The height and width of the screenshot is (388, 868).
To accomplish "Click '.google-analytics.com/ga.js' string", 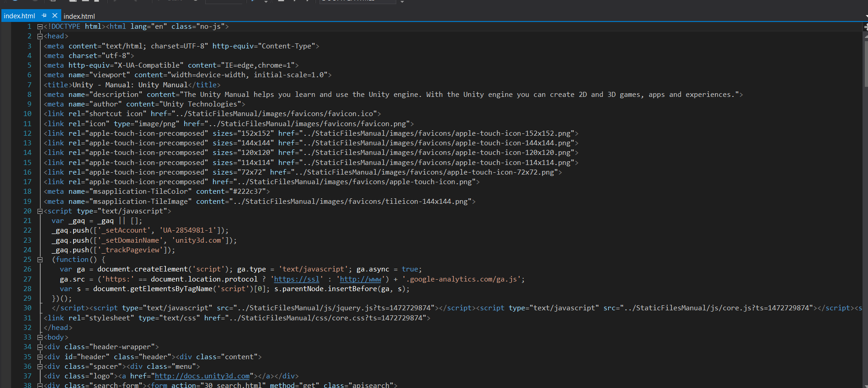I will click(462, 279).
